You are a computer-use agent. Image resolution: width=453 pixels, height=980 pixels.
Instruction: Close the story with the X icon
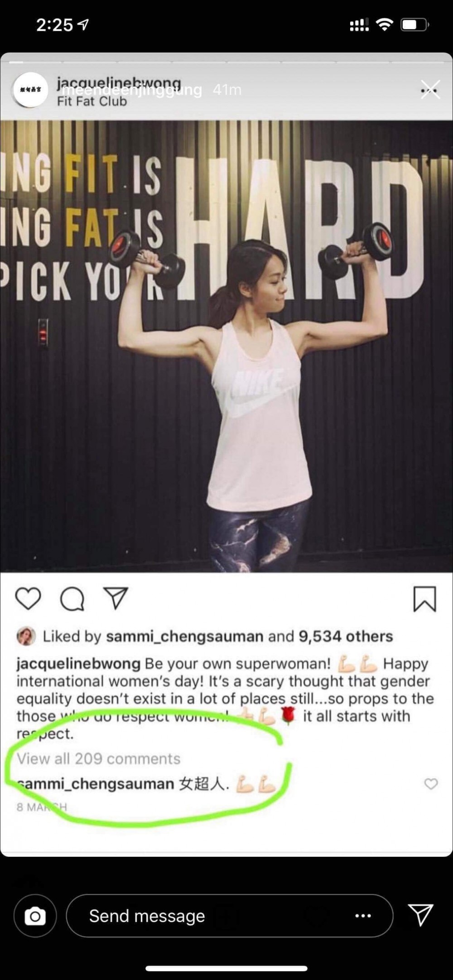tap(429, 89)
